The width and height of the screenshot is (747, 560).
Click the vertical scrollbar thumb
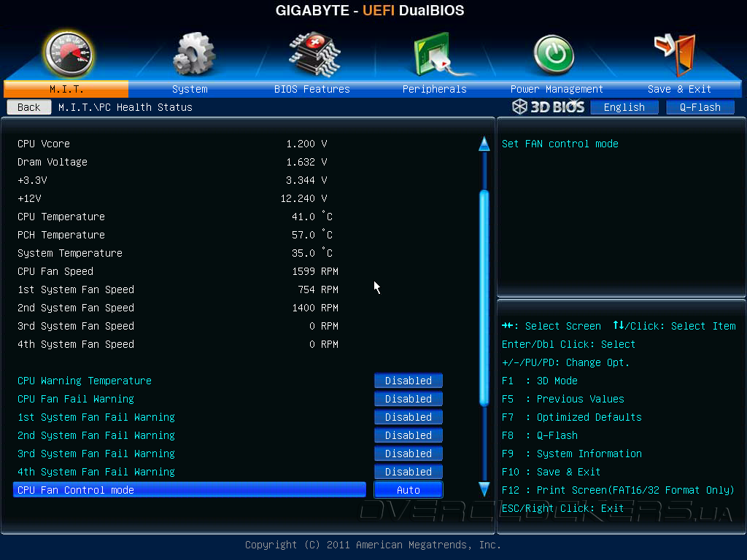484,297
